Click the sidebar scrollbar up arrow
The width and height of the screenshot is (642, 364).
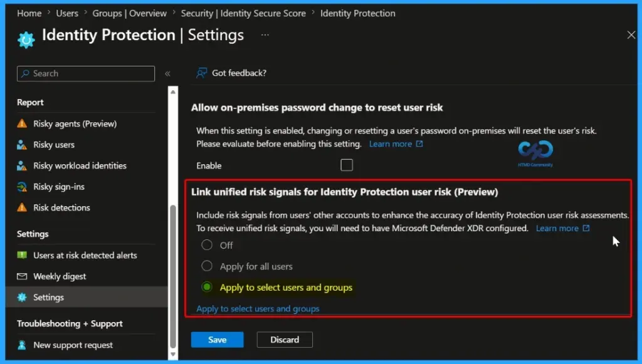click(173, 91)
